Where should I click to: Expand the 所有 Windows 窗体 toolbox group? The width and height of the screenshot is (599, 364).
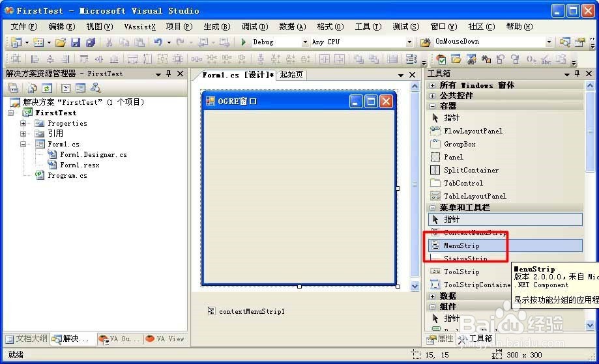coord(432,85)
